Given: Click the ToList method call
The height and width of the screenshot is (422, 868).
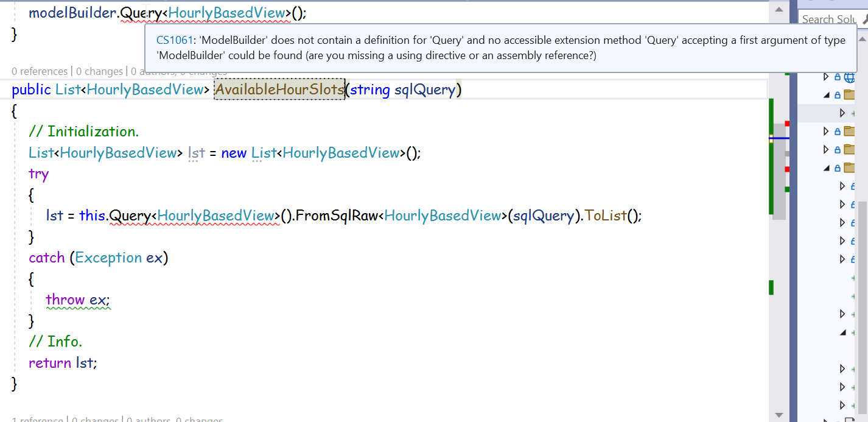Looking at the screenshot, I should point(606,216).
